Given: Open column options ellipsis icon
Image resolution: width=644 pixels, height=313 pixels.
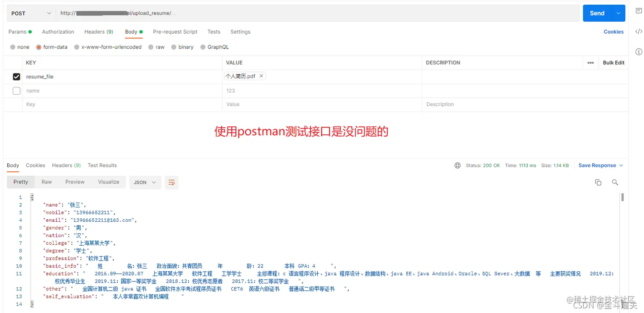Looking at the screenshot, I should tap(590, 63).
